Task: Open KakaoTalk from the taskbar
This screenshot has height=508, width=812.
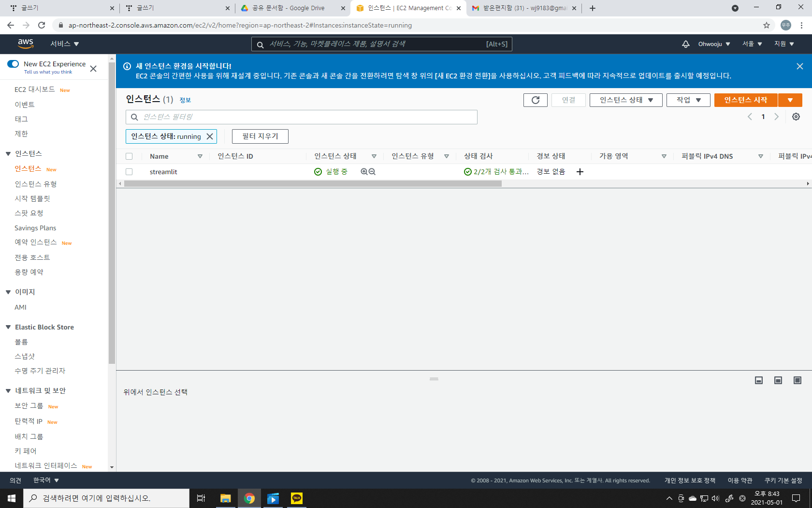Action: [297, 498]
